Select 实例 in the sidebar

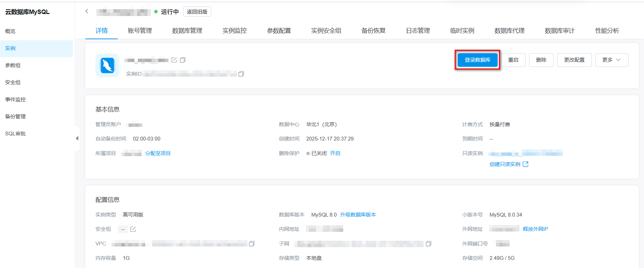(x=36, y=48)
